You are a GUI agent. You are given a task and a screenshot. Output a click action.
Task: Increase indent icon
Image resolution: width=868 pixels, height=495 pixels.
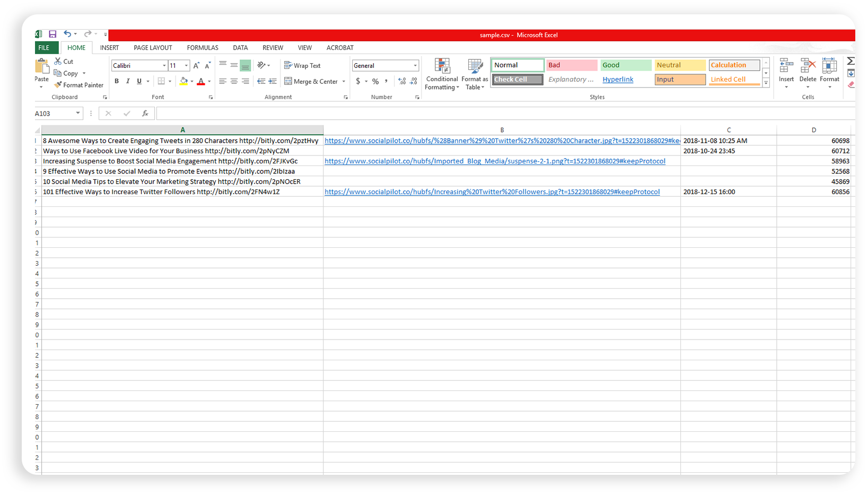(x=273, y=81)
